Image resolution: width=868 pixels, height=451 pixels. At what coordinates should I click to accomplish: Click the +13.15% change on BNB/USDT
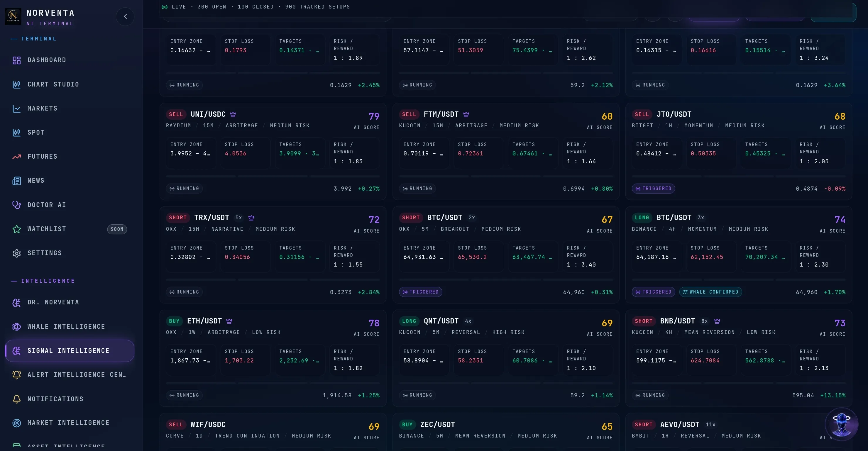click(833, 395)
